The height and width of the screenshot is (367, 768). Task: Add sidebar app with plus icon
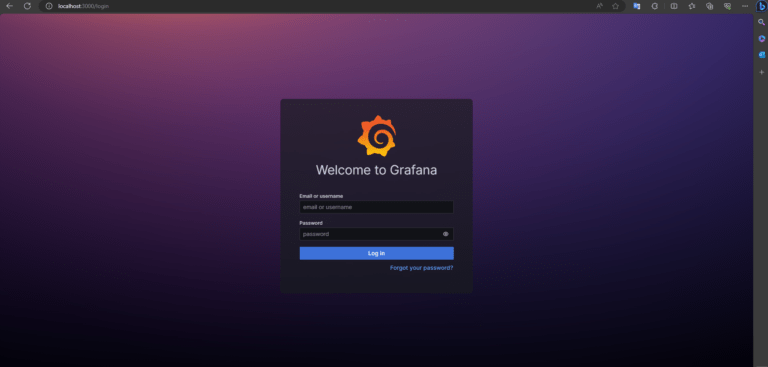(761, 72)
